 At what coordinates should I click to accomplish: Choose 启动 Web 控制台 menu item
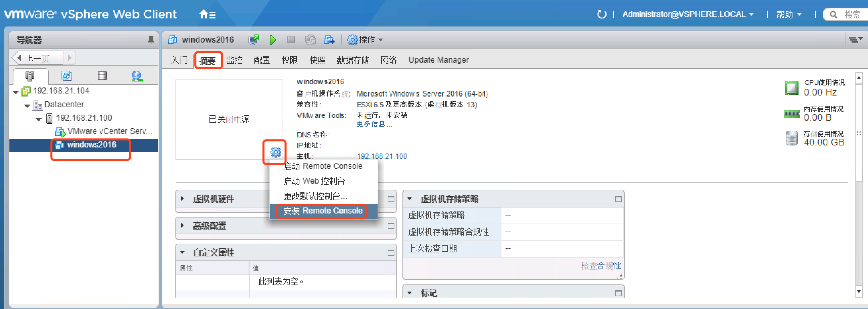(324, 181)
